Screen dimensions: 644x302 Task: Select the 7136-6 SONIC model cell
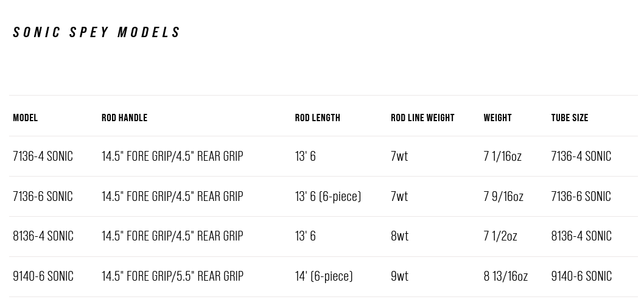coord(43,197)
